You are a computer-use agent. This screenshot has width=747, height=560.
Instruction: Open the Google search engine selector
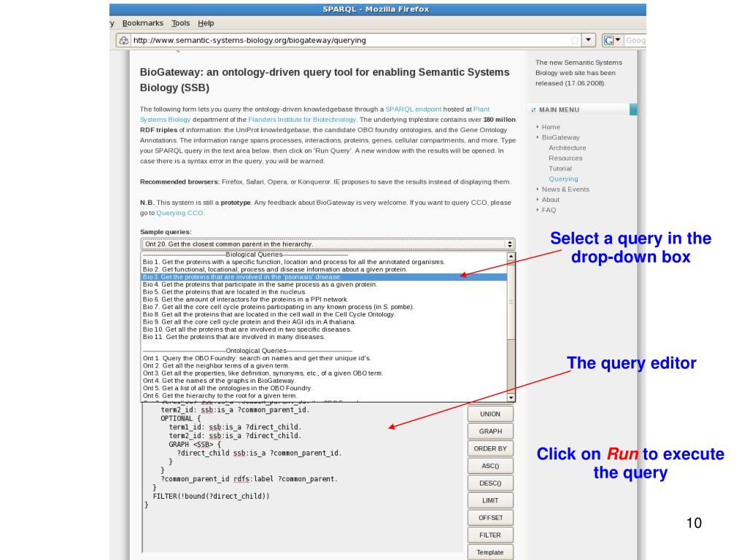612,41
